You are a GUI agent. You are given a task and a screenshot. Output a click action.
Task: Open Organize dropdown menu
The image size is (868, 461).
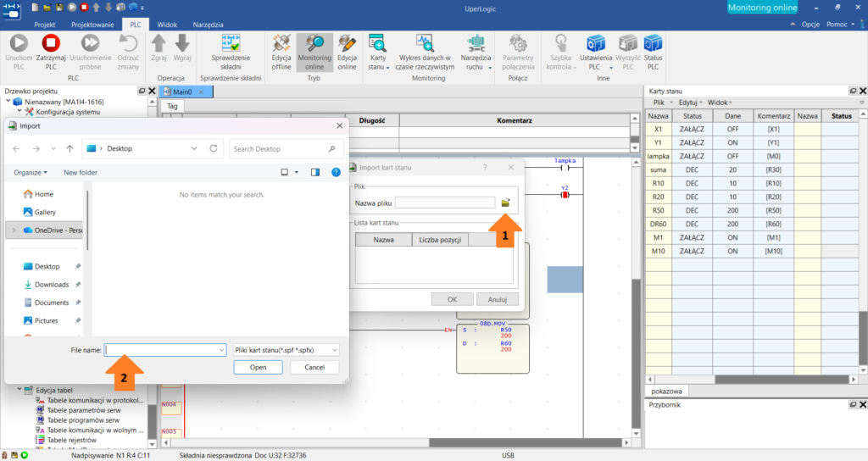31,173
